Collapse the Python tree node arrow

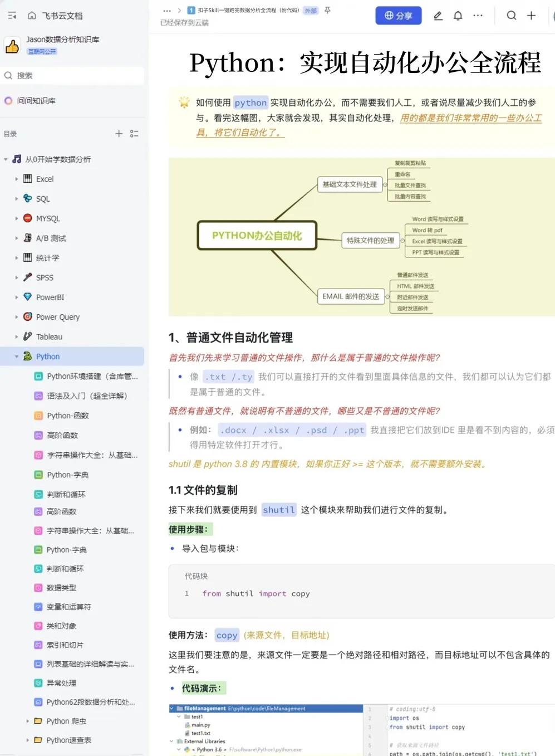(x=16, y=357)
